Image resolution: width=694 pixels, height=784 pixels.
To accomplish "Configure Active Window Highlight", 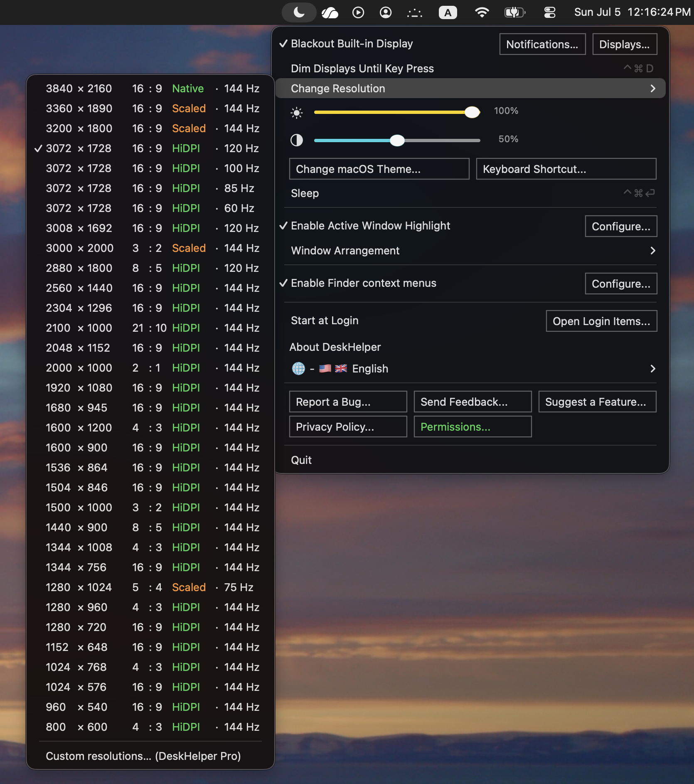I will [621, 226].
